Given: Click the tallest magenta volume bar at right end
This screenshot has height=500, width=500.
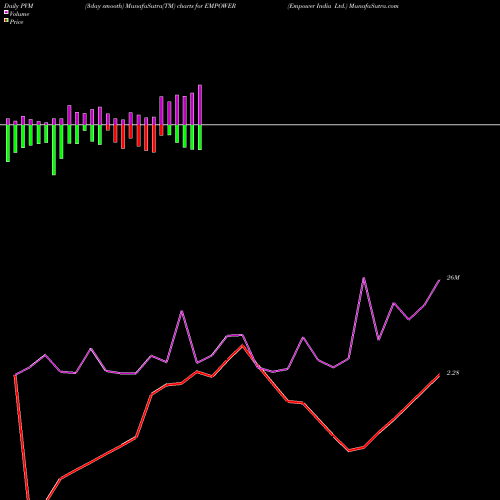Looking at the screenshot, I should coord(200,105).
